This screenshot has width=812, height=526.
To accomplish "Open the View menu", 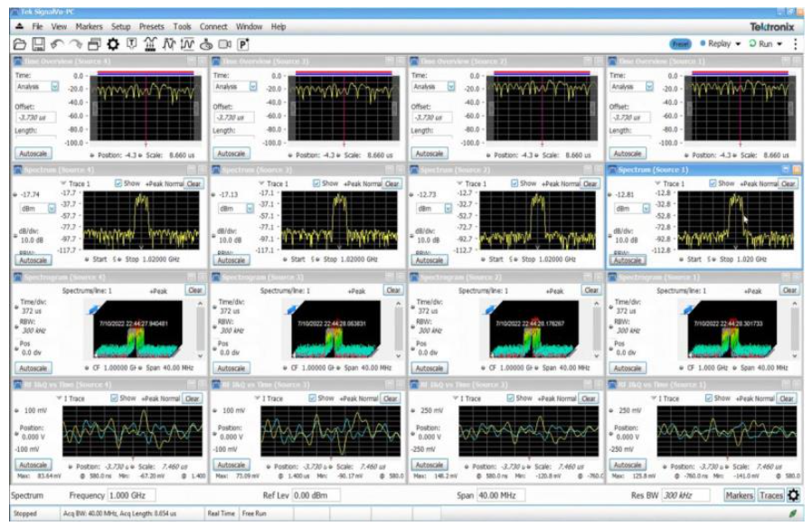I will [x=59, y=26].
